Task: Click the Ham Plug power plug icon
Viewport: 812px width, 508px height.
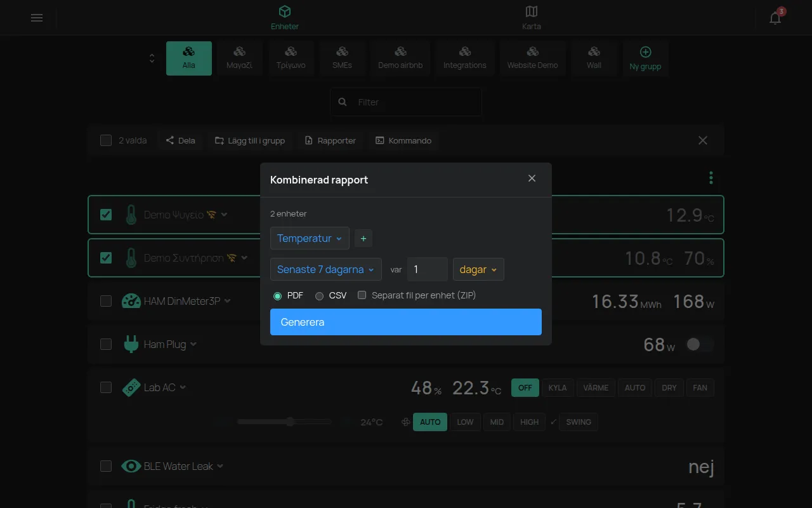Action: pos(131,344)
